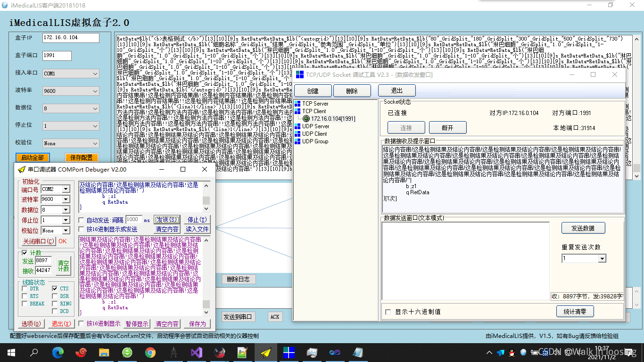The width and height of the screenshot is (644, 362).
Task: Open the 校验位 None dropdown in COMPort Debuger
Action: tap(66, 230)
